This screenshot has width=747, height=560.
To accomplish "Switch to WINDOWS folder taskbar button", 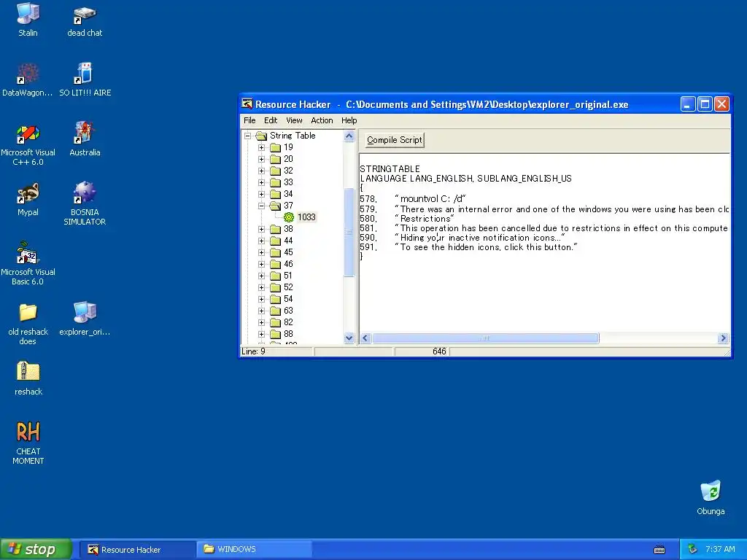I will click(255, 549).
